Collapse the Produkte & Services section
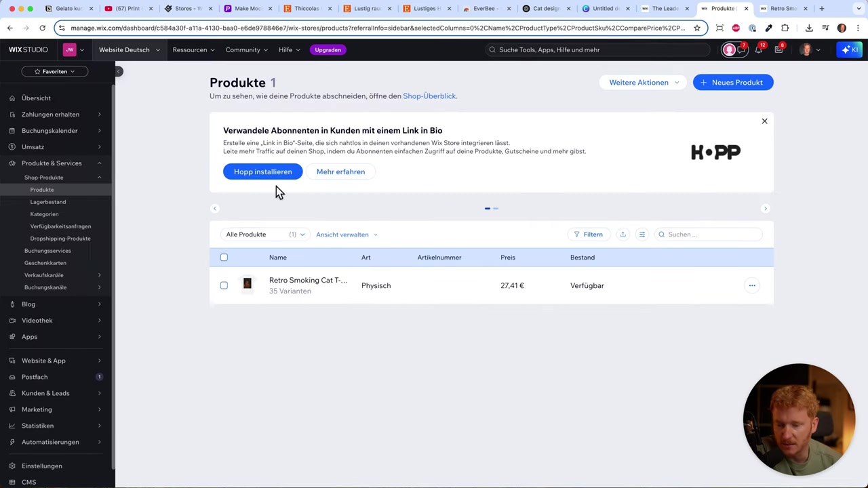 tap(99, 163)
